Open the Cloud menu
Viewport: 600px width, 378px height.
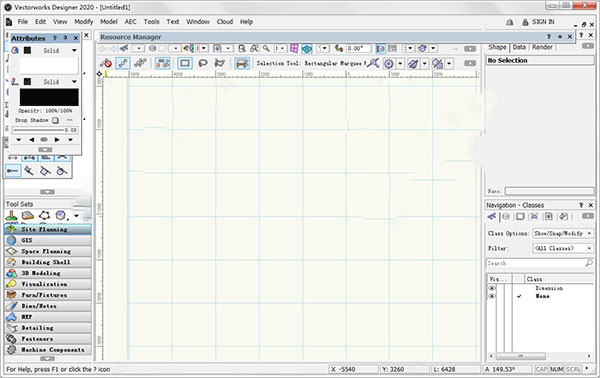(225, 22)
